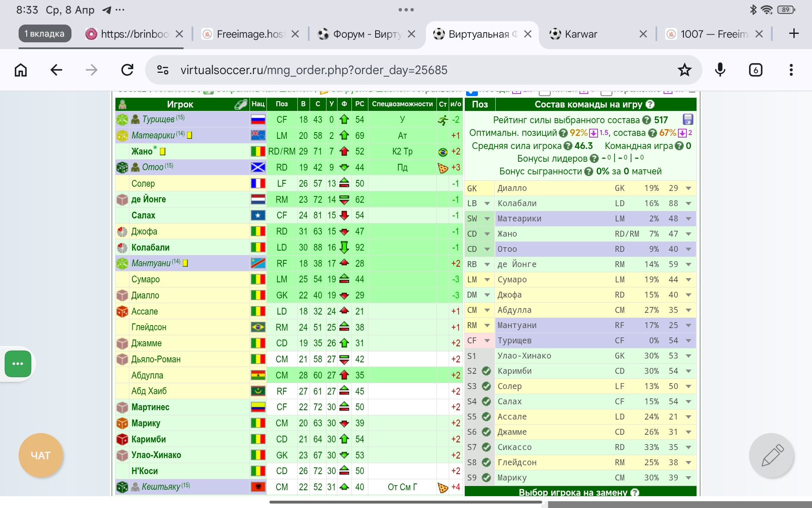
Task: Tap the pencil edit floating button
Action: [772, 456]
